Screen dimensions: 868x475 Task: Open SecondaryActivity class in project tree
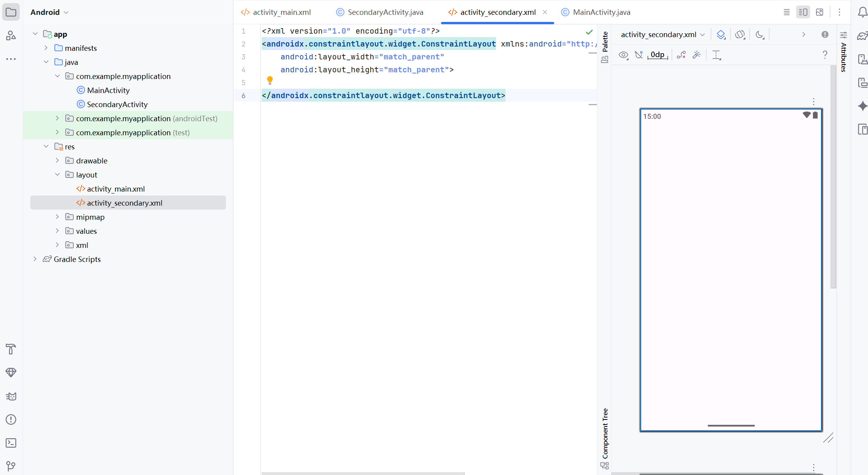[x=117, y=104]
